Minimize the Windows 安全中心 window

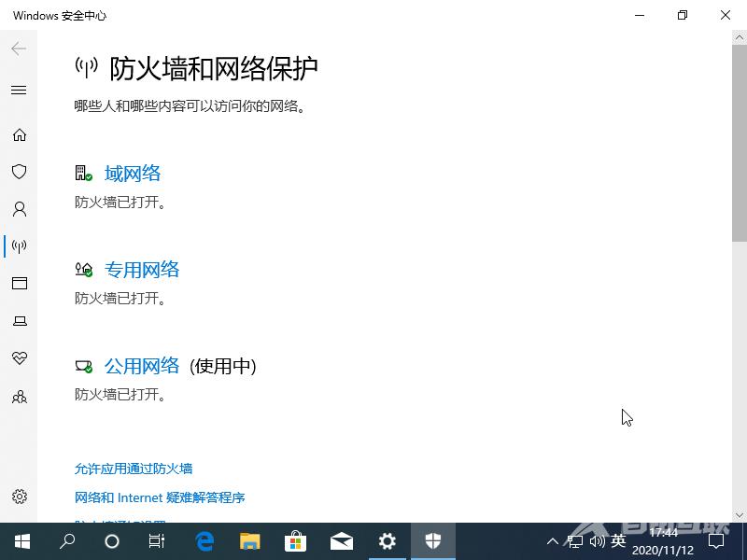tap(640, 15)
